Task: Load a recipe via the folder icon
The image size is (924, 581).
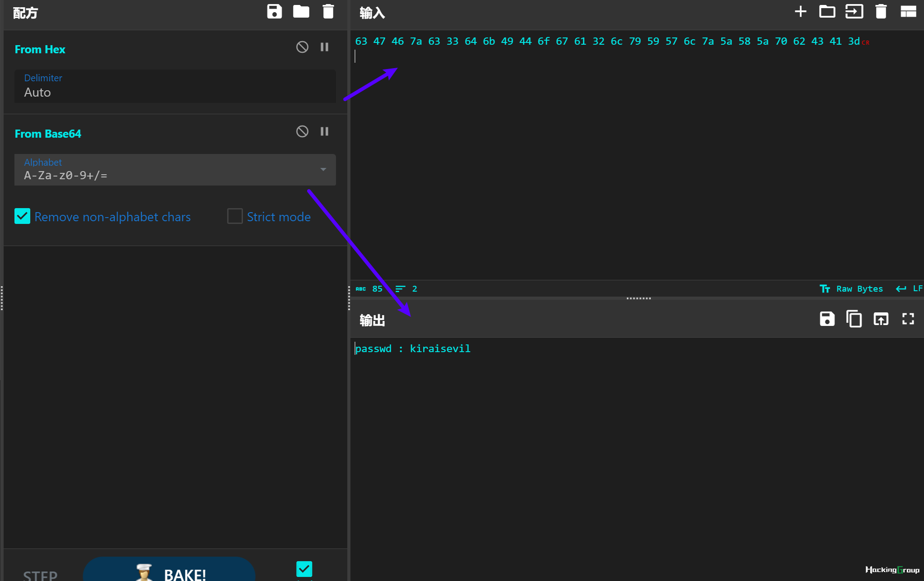Action: pyautogui.click(x=301, y=12)
